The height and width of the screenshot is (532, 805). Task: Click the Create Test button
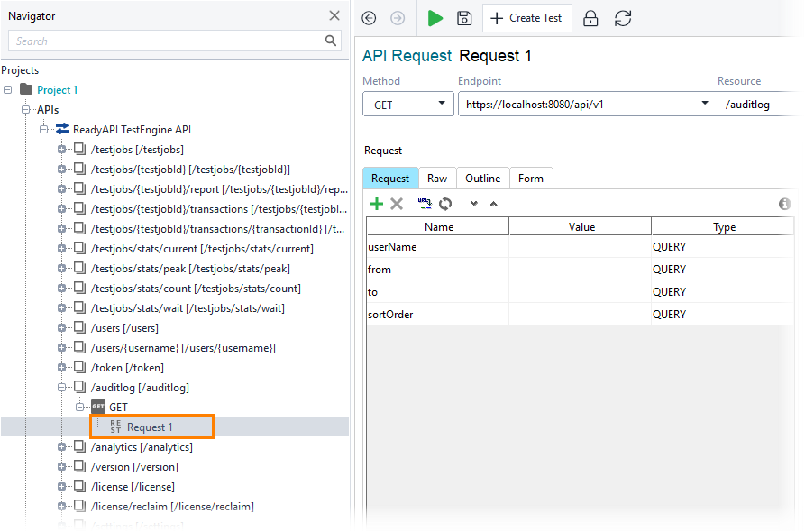click(526, 18)
